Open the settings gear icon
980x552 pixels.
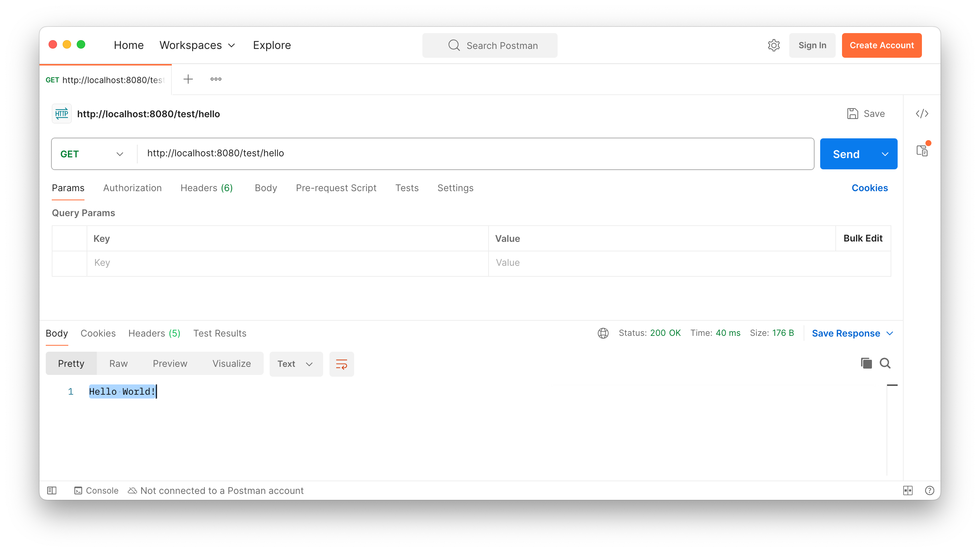773,45
